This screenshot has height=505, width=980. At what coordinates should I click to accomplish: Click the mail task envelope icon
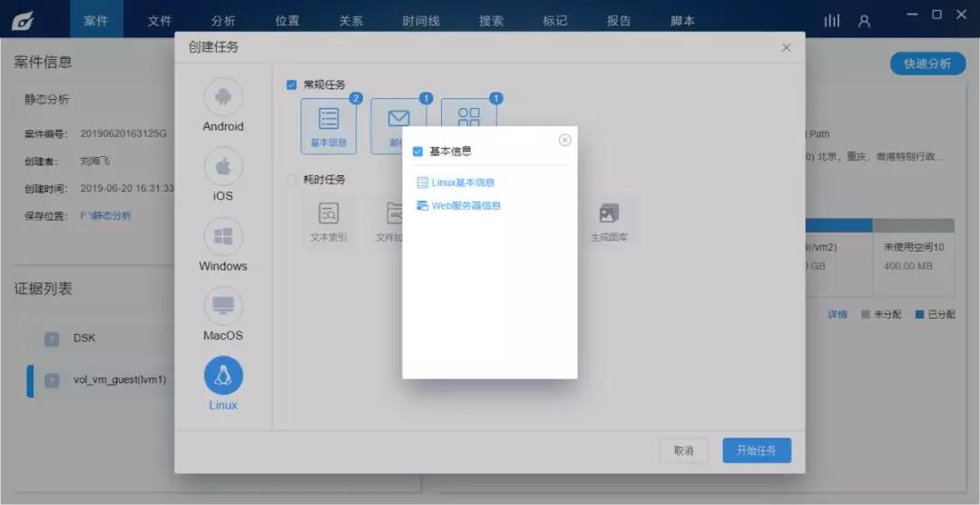398,119
